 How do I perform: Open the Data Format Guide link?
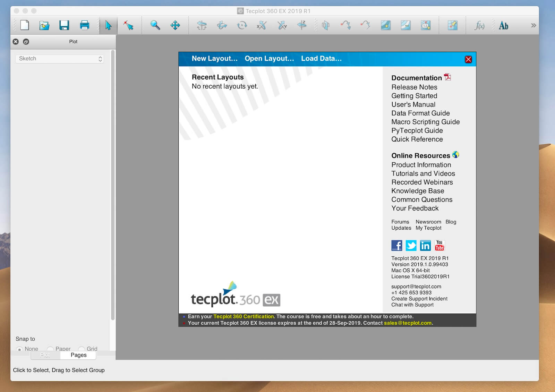coord(420,113)
